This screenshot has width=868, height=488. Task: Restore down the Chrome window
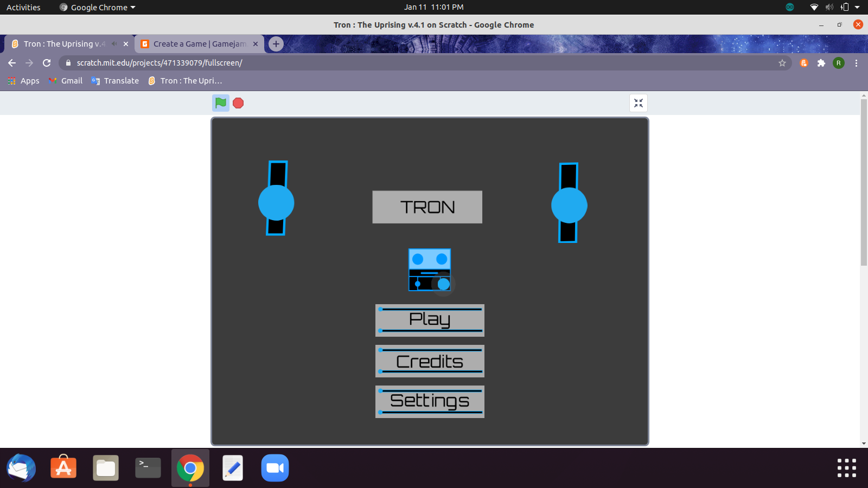839,25
